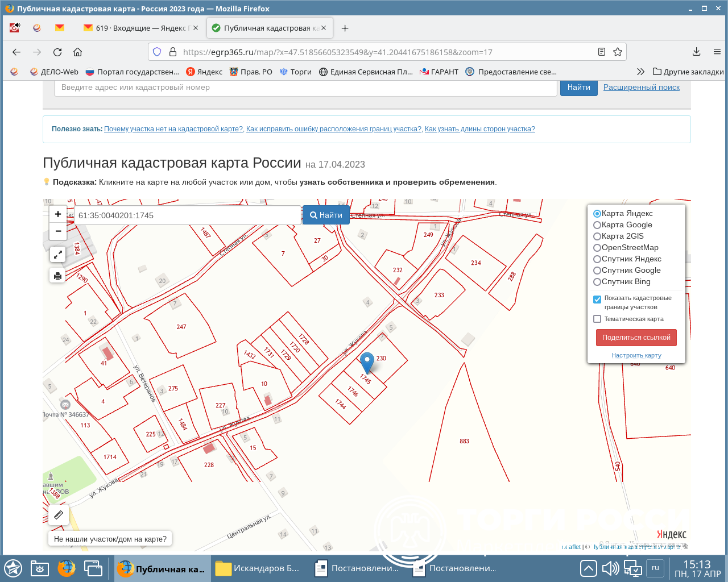Zoom in the map with plus button
The width and height of the screenshot is (728, 582).
click(58, 214)
